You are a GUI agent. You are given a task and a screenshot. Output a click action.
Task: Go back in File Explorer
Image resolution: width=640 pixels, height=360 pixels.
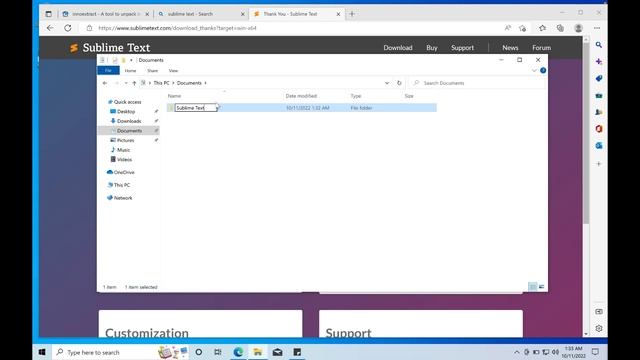(105, 83)
